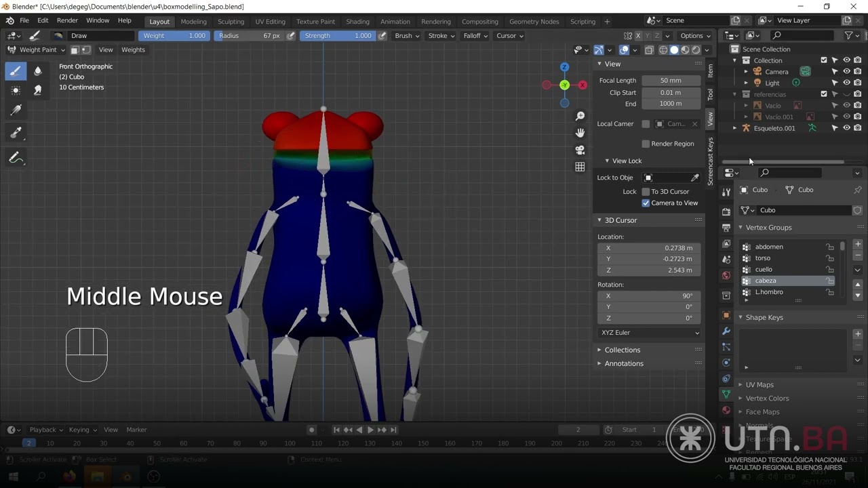The width and height of the screenshot is (868, 488).
Task: Switch to the Sculpting workspace tab
Action: pos(231,22)
